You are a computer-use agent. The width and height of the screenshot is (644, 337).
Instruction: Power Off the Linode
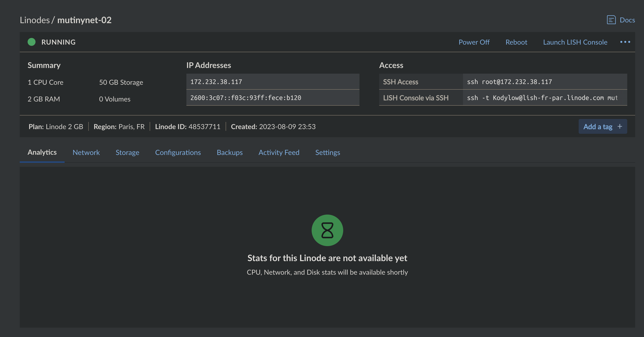coord(474,42)
